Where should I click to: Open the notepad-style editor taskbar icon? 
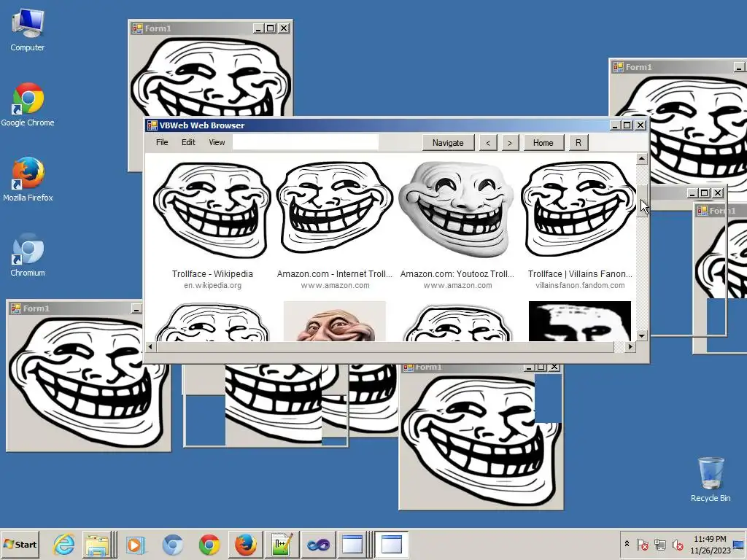(282, 544)
